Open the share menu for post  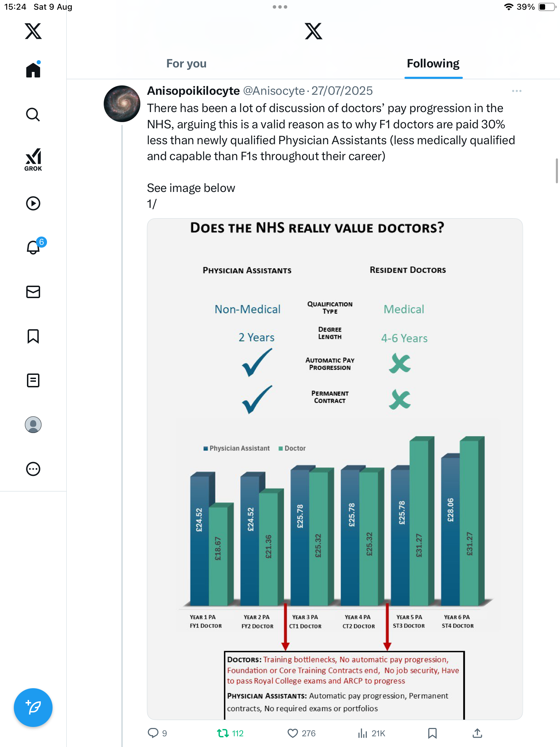click(x=477, y=733)
